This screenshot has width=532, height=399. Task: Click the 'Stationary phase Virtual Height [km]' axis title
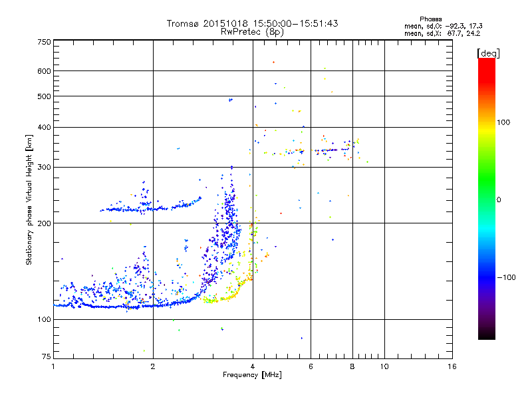[x=29, y=200]
